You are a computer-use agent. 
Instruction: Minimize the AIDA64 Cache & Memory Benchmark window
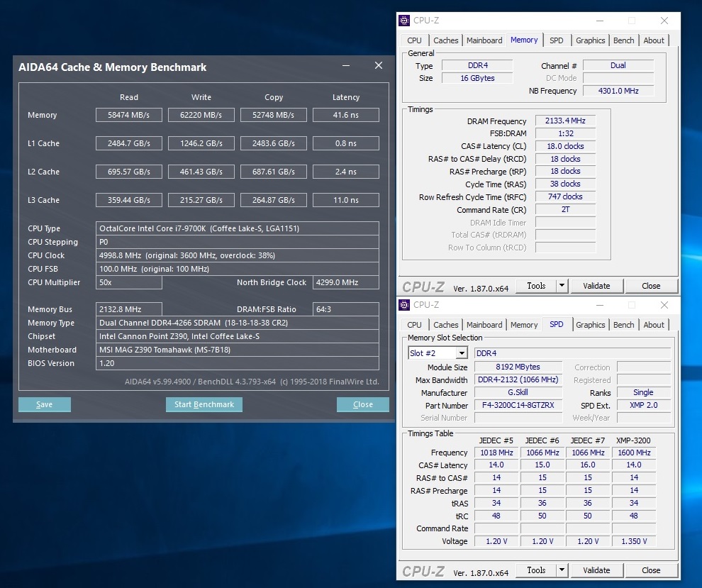coord(346,66)
